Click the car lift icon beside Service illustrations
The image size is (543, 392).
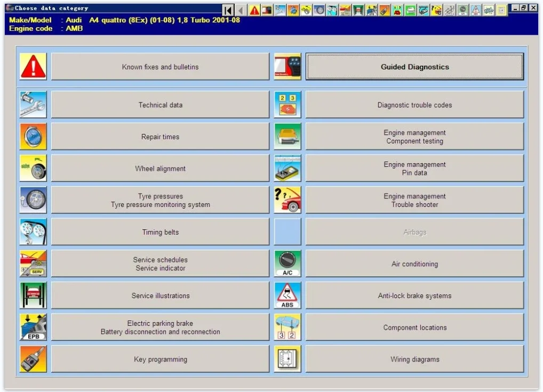[33, 295]
